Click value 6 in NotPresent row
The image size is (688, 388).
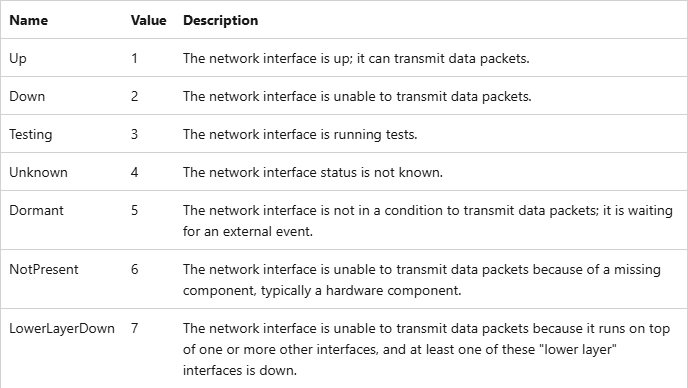pyautogui.click(x=134, y=269)
